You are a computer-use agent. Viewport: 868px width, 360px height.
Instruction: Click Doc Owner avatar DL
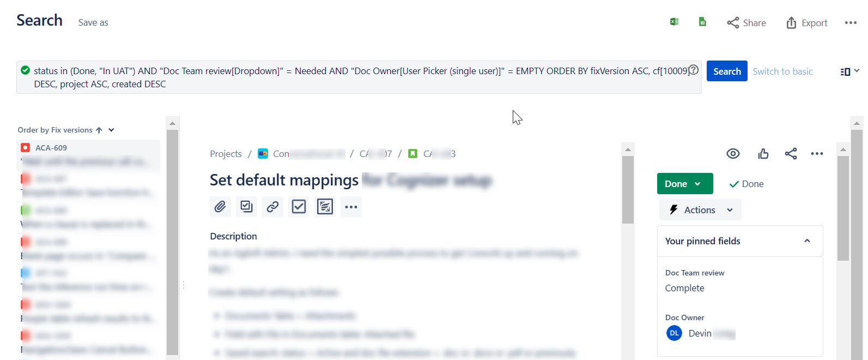tap(674, 333)
